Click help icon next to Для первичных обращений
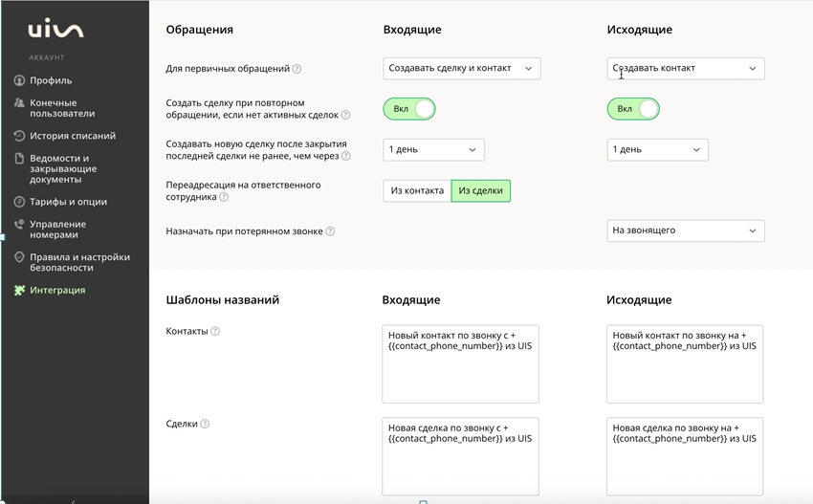Screen dimensions: 813x504 pos(297,69)
